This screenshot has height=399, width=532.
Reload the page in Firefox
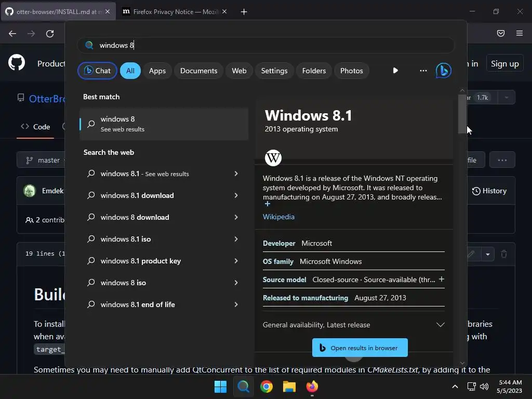pos(50,33)
